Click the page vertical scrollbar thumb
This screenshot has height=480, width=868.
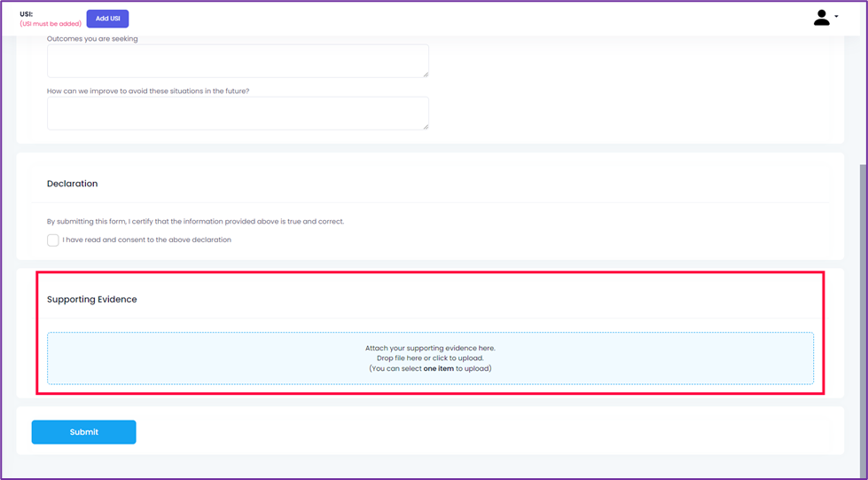pos(864,321)
